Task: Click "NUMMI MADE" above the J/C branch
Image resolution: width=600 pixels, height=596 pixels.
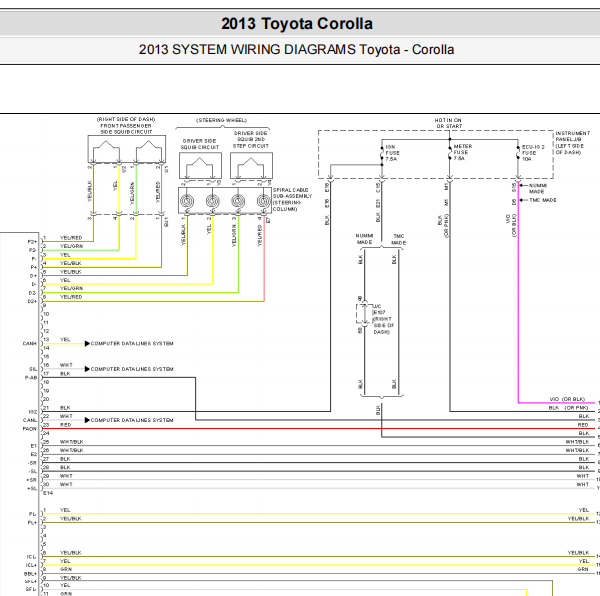Action: pyautogui.click(x=364, y=239)
